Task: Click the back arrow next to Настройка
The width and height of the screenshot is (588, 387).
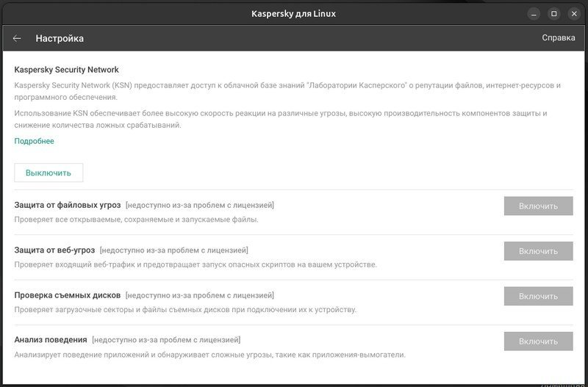Action: [x=17, y=38]
